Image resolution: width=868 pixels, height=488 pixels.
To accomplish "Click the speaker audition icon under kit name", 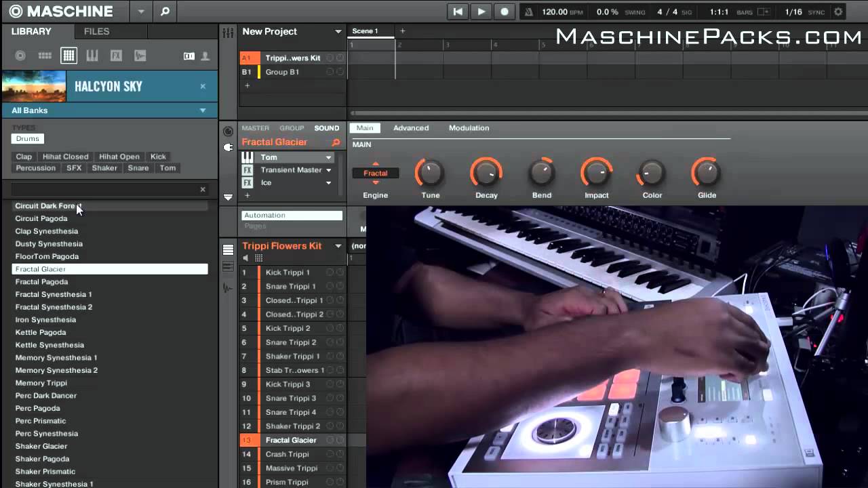I will point(246,258).
